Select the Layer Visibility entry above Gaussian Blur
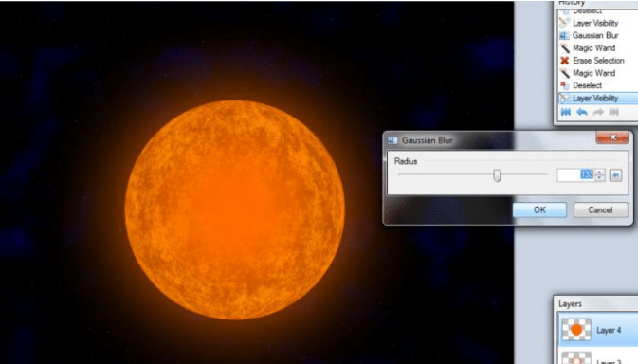The width and height of the screenshot is (638, 364). (598, 23)
